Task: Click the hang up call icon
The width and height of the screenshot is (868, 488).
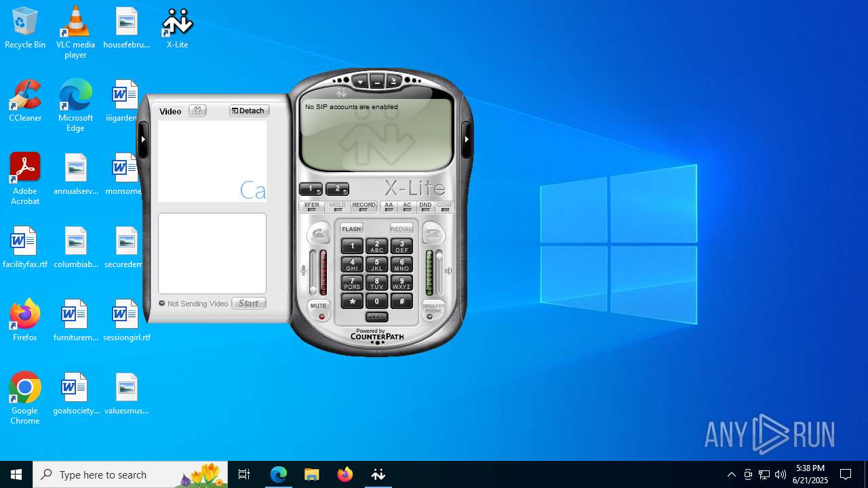Action: point(433,234)
